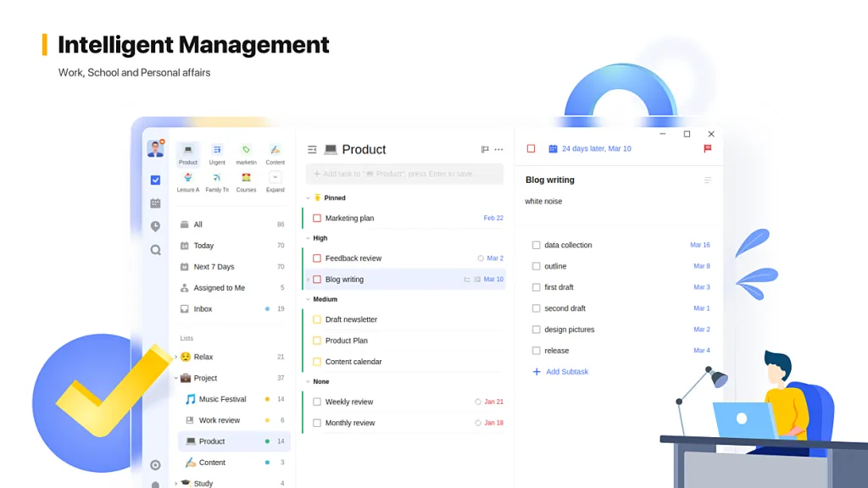The image size is (868, 488).
Task: Click the user avatar profile picture
Action: 155,149
